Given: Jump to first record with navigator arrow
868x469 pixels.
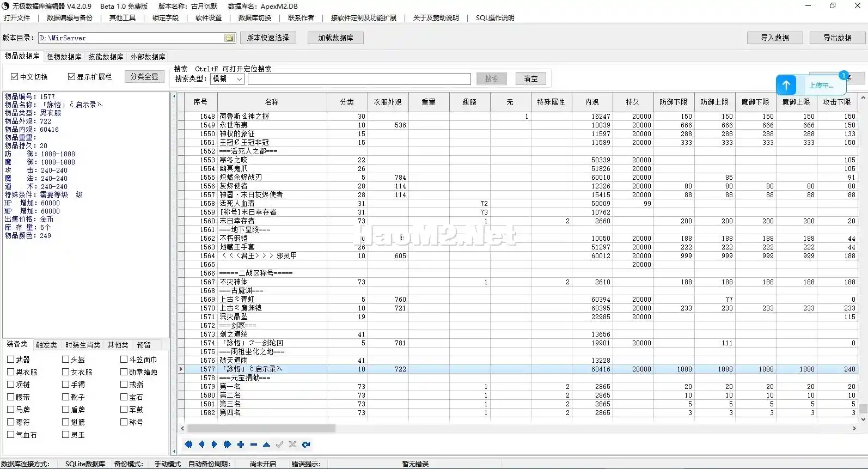Looking at the screenshot, I should pos(188,444).
